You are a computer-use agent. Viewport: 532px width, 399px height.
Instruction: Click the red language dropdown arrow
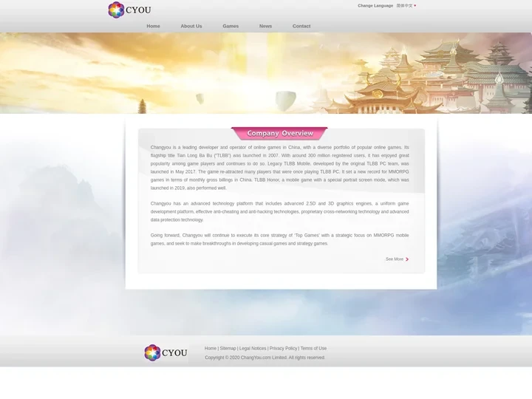tap(415, 6)
